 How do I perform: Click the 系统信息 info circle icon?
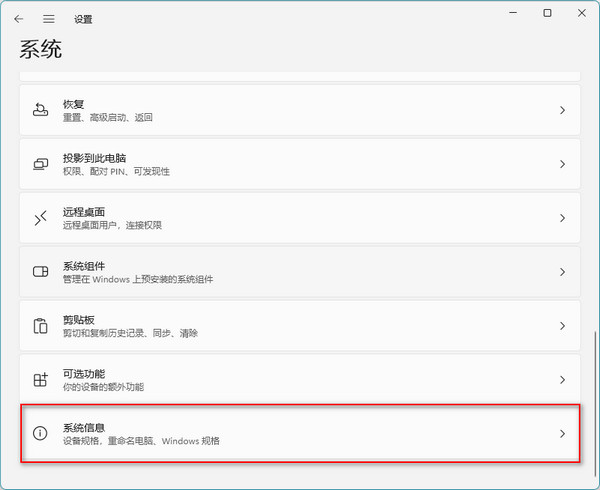pos(40,434)
